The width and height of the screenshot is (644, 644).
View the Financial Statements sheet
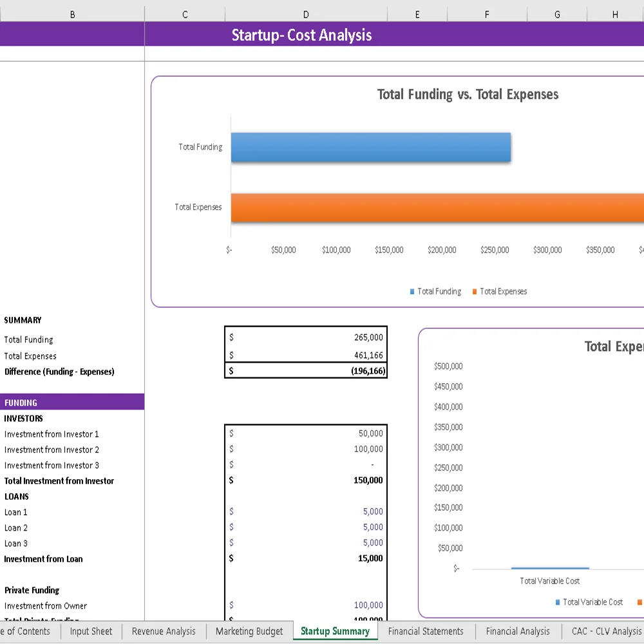point(426,632)
